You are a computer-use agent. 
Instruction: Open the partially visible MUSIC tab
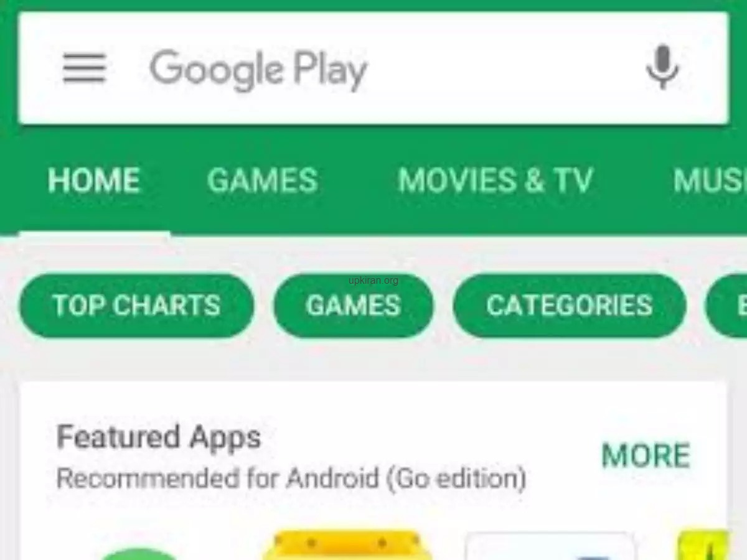[x=710, y=180]
